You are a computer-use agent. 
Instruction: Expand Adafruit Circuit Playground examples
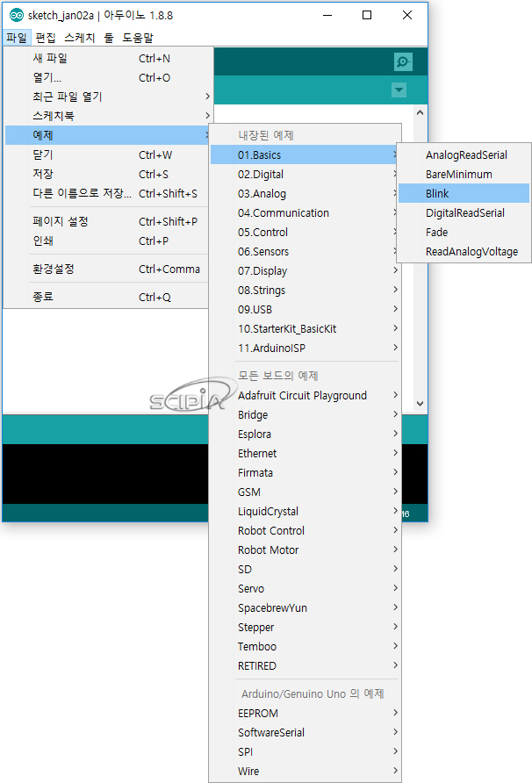(306, 396)
